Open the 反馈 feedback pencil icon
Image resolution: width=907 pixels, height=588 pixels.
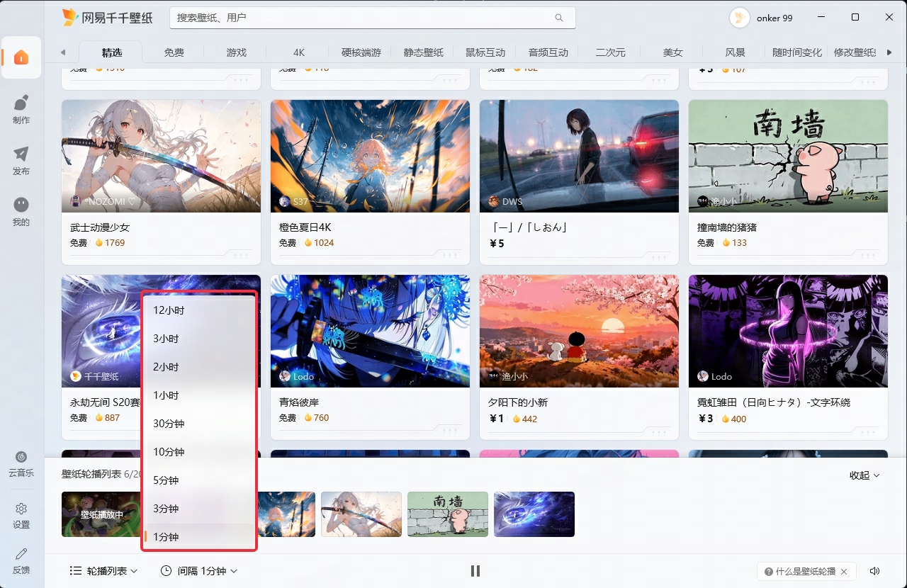(21, 560)
